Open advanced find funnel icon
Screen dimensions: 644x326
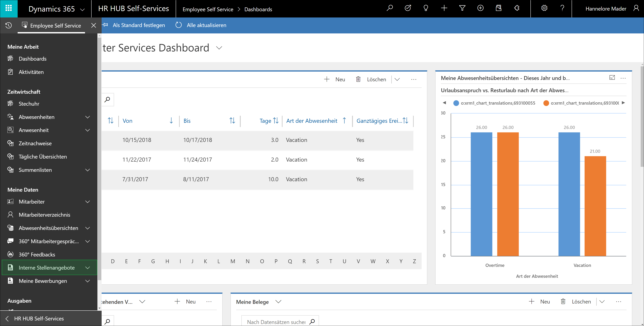point(462,8)
